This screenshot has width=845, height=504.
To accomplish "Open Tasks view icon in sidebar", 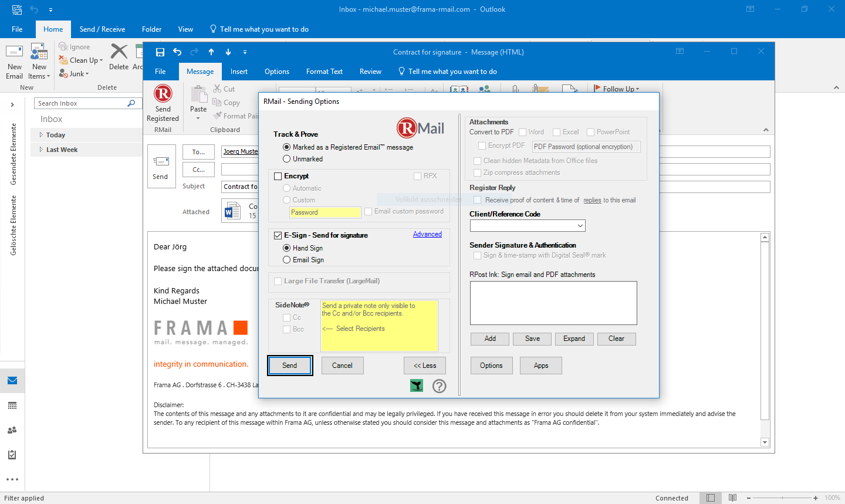I will pyautogui.click(x=12, y=455).
